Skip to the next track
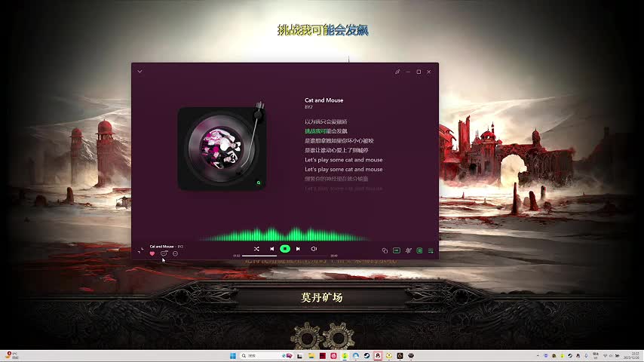 click(298, 249)
